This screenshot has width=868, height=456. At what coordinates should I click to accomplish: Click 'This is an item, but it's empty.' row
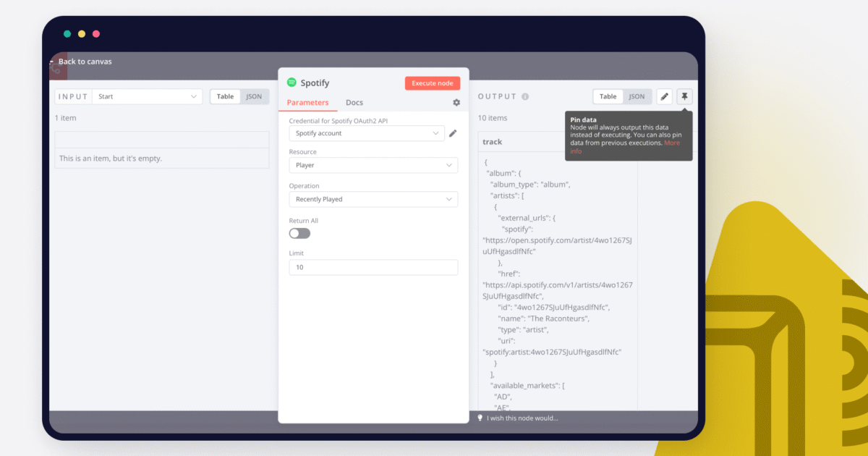tap(162, 158)
